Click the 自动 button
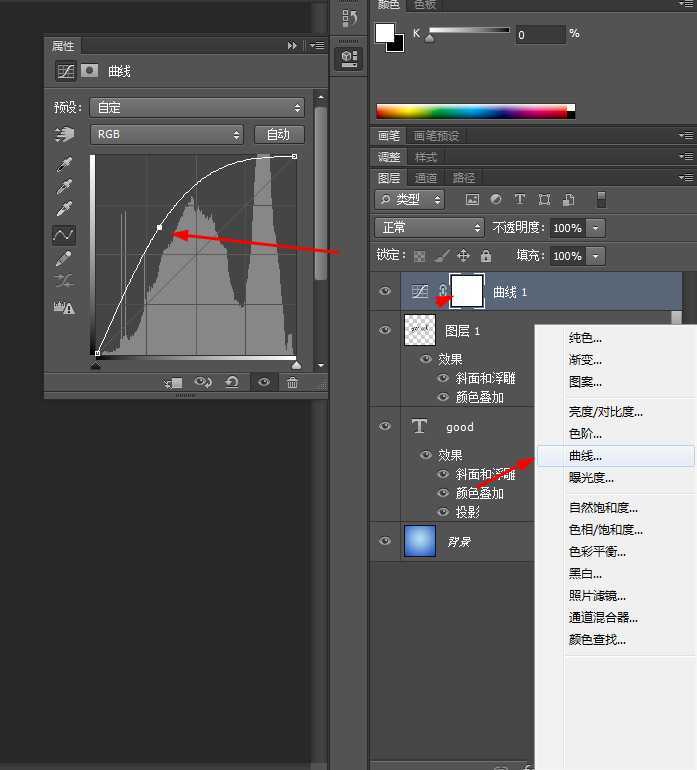697x770 pixels. pos(279,134)
